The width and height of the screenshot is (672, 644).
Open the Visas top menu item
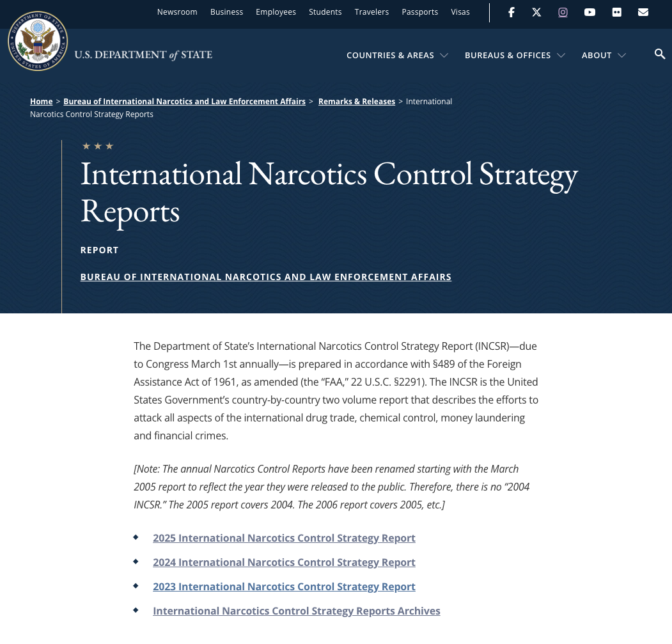pos(460,12)
